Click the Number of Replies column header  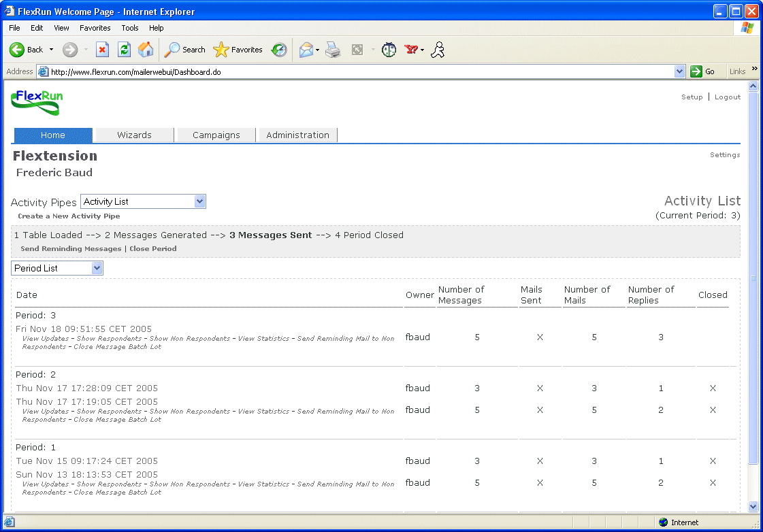pos(651,295)
